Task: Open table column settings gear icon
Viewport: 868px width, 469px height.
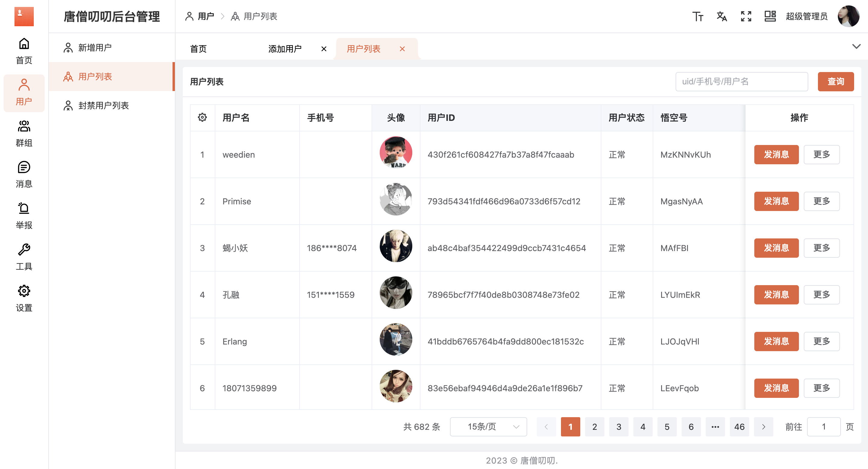Action: tap(202, 118)
